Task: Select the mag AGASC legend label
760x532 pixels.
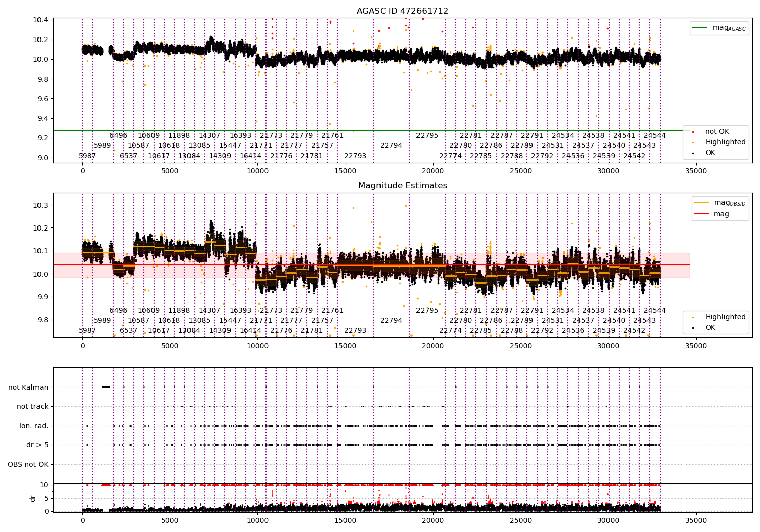Action: click(729, 28)
